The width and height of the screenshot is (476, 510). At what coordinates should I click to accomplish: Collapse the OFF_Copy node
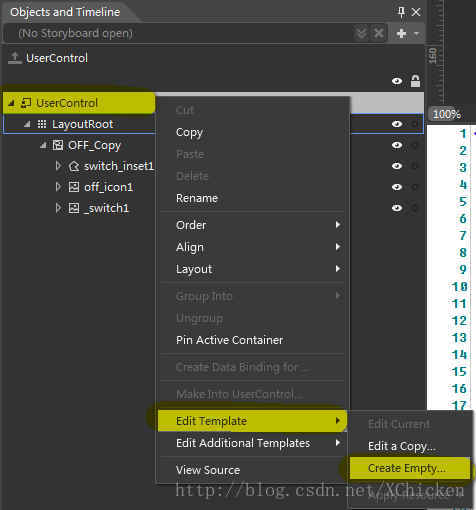coord(43,145)
